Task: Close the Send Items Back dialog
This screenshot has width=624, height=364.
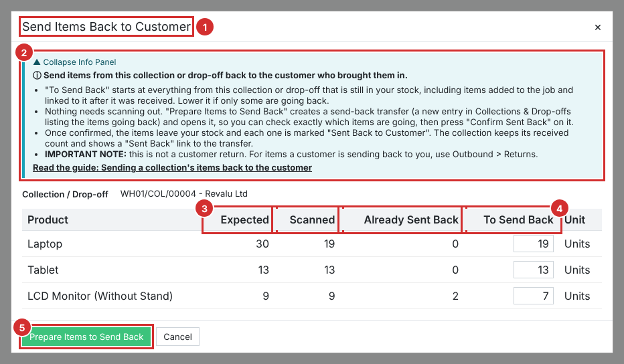Action: click(597, 27)
